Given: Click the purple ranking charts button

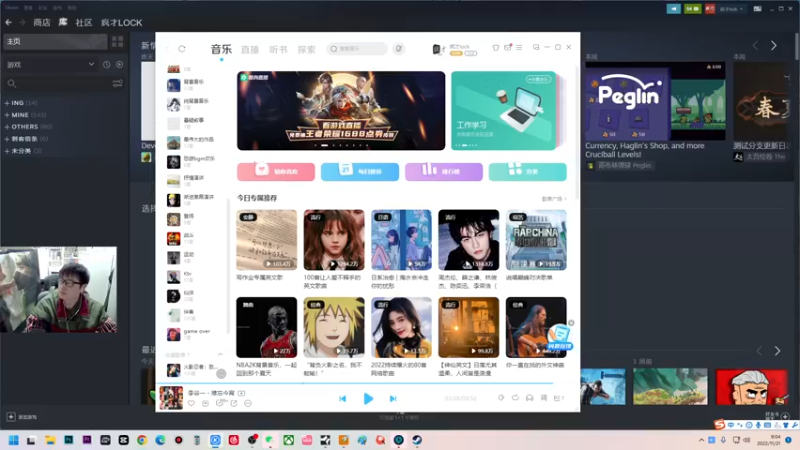Looking at the screenshot, I should [444, 171].
